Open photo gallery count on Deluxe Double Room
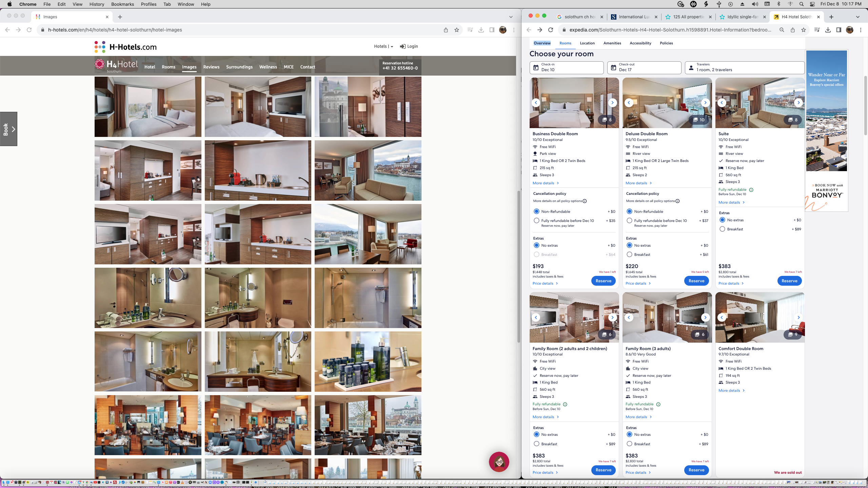Screen dimensions: 868x488 click(x=699, y=120)
